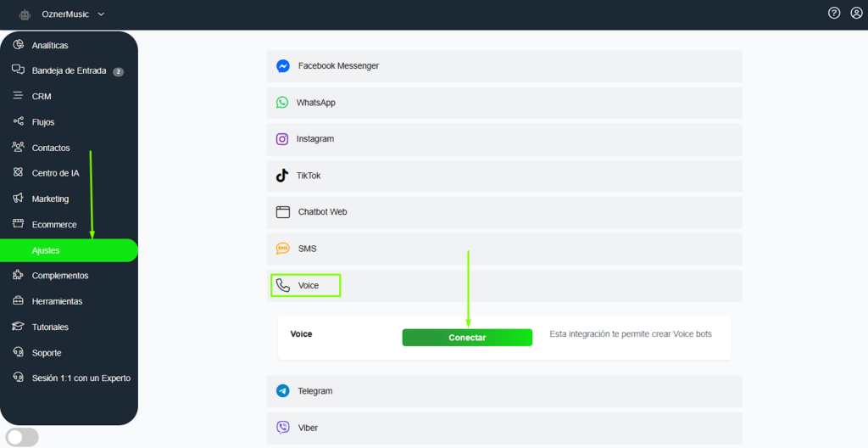Open the CRM menu item

pos(42,97)
